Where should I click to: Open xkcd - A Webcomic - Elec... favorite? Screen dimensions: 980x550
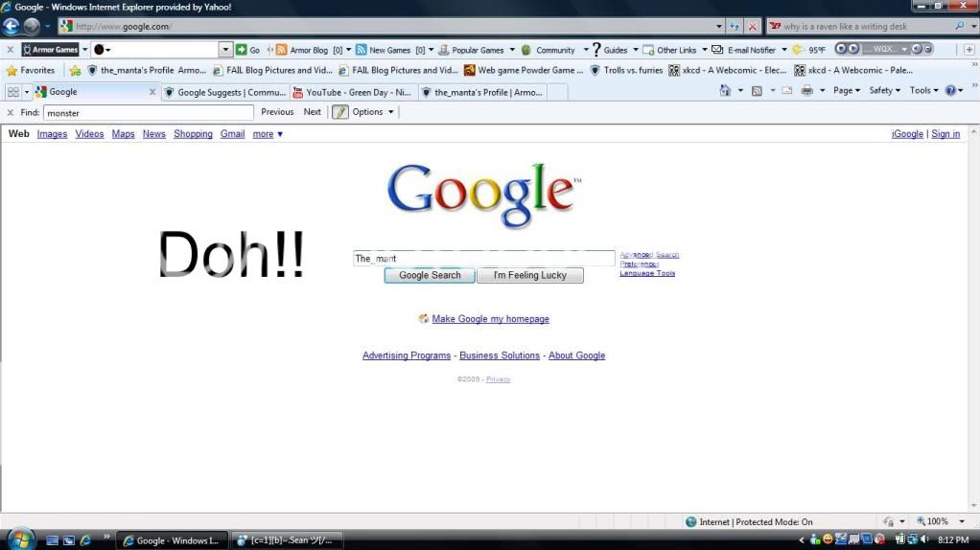pyautogui.click(x=728, y=71)
